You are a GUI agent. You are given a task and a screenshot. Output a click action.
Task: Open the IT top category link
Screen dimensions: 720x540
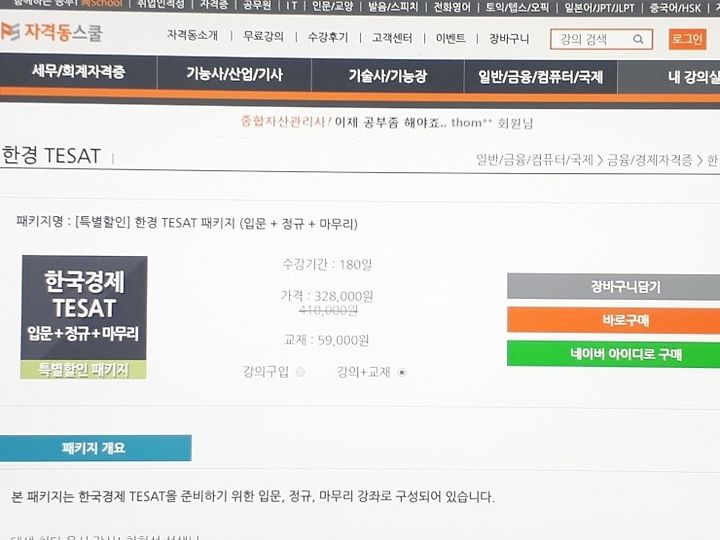point(292,6)
